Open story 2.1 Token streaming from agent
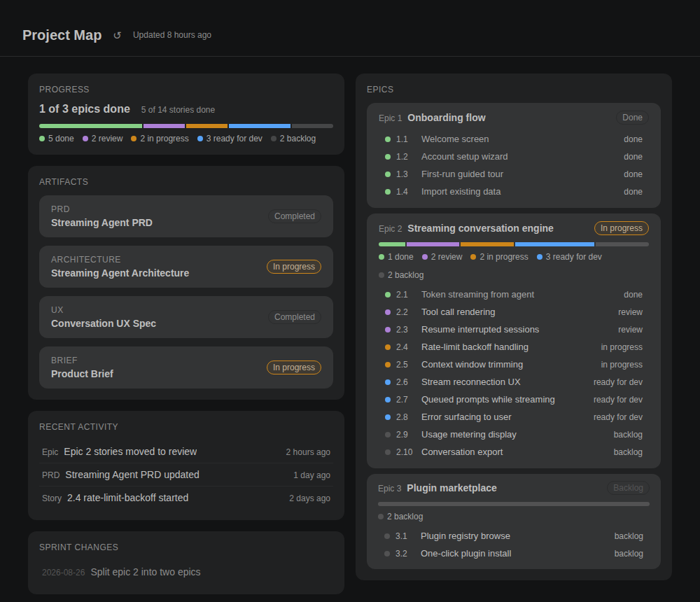Screen dimensions: 700x602 click(x=513, y=295)
